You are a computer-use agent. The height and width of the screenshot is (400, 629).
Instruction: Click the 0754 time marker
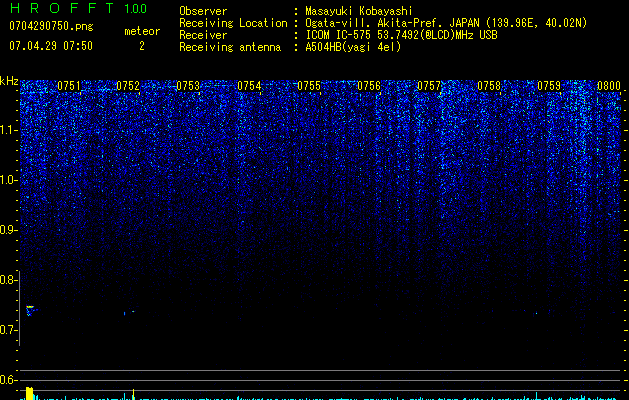coord(249,86)
